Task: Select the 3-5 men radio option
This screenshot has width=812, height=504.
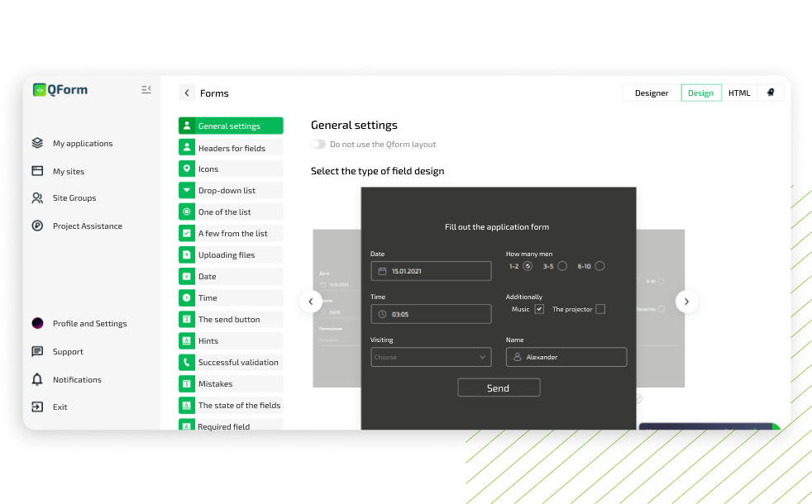Action: coord(562,266)
